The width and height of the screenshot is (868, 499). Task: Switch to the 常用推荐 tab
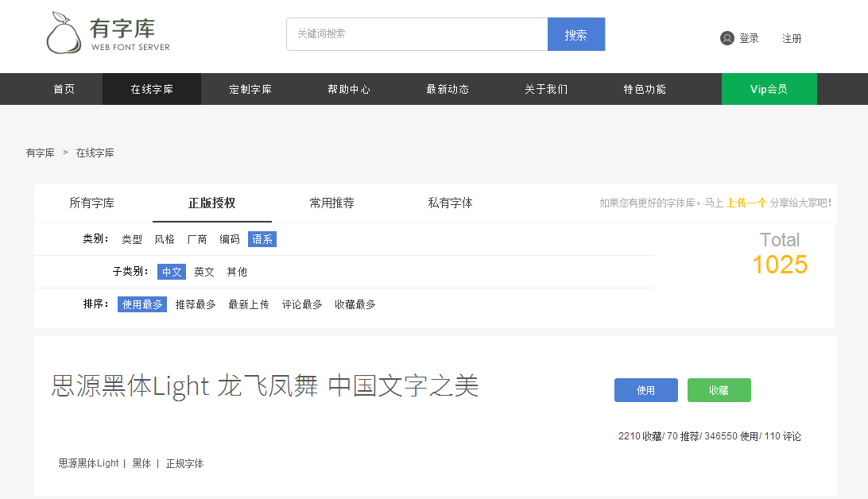coord(331,203)
